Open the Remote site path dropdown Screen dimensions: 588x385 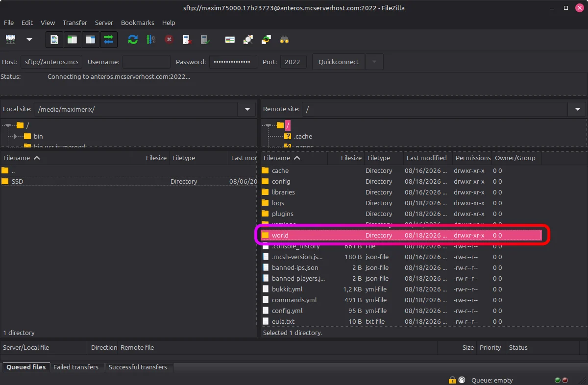(577, 109)
